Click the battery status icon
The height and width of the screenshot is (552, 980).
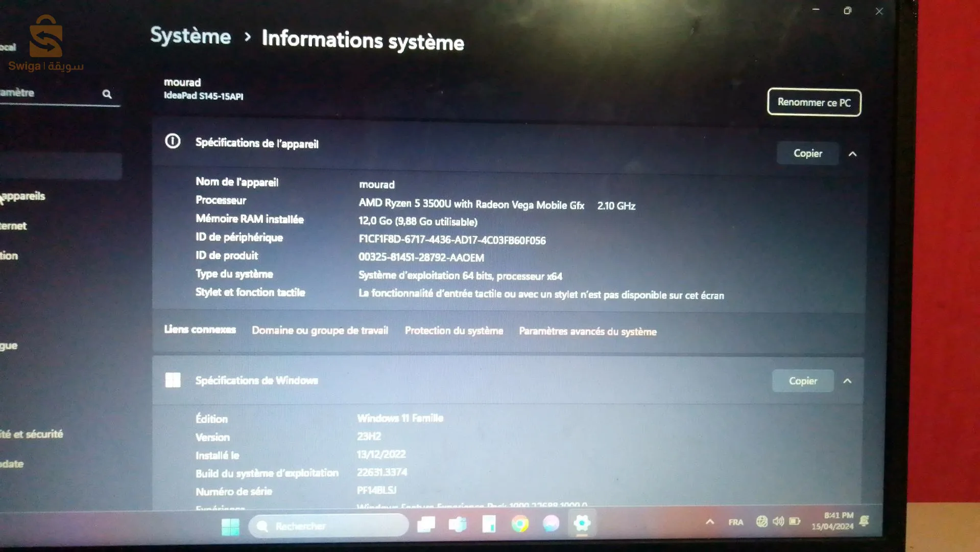[x=795, y=521]
